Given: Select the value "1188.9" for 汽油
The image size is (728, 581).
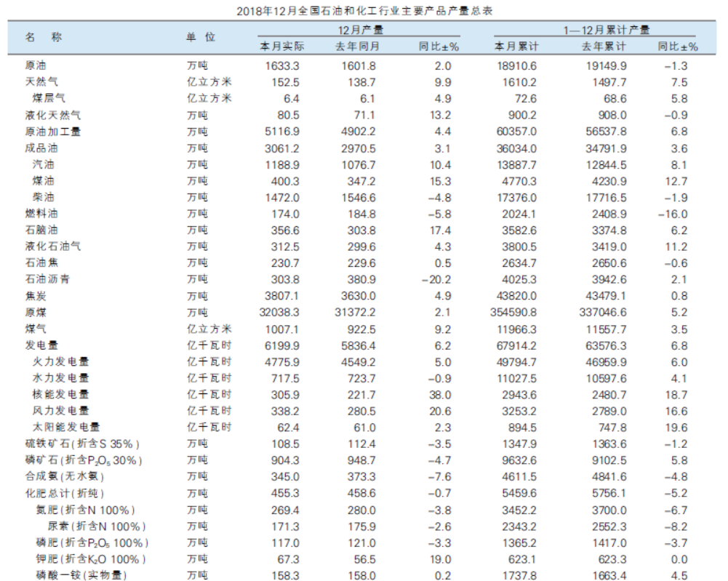Looking at the screenshot, I should tap(282, 165).
